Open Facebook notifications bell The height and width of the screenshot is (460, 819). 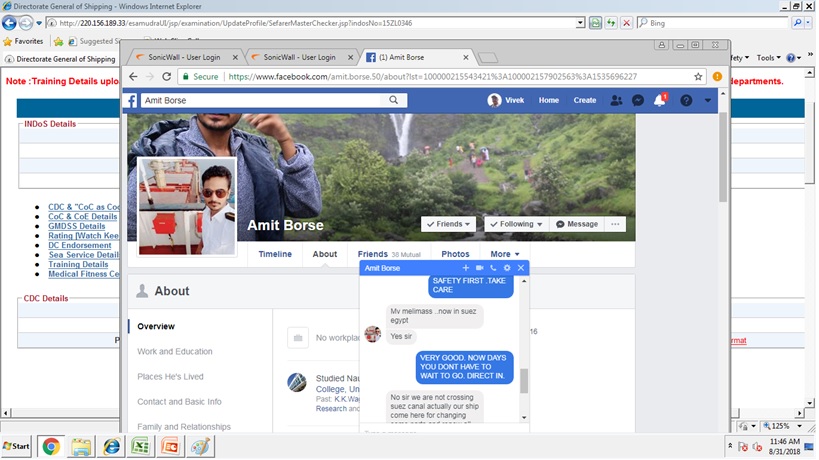point(659,101)
